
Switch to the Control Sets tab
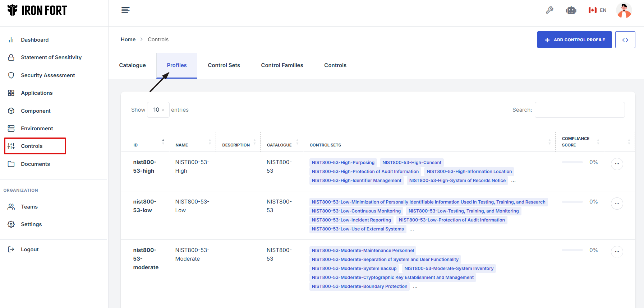(224, 65)
